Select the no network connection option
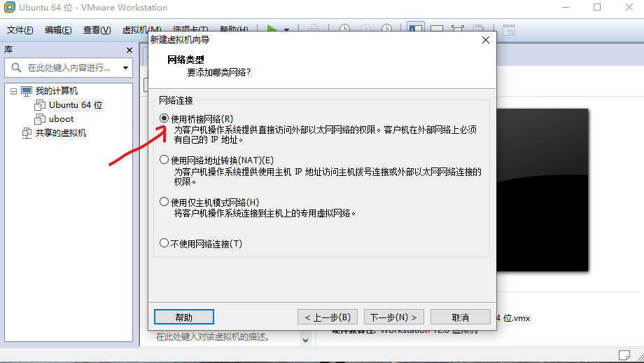 tap(164, 243)
